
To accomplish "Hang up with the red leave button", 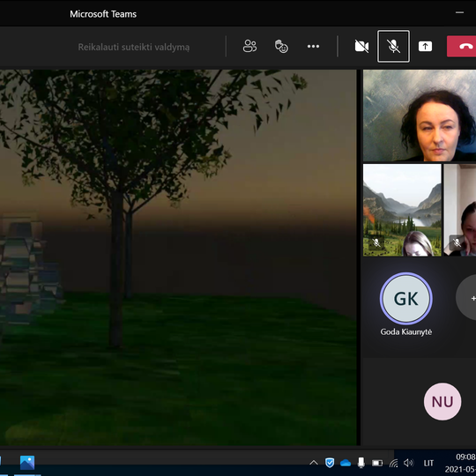I will click(462, 46).
